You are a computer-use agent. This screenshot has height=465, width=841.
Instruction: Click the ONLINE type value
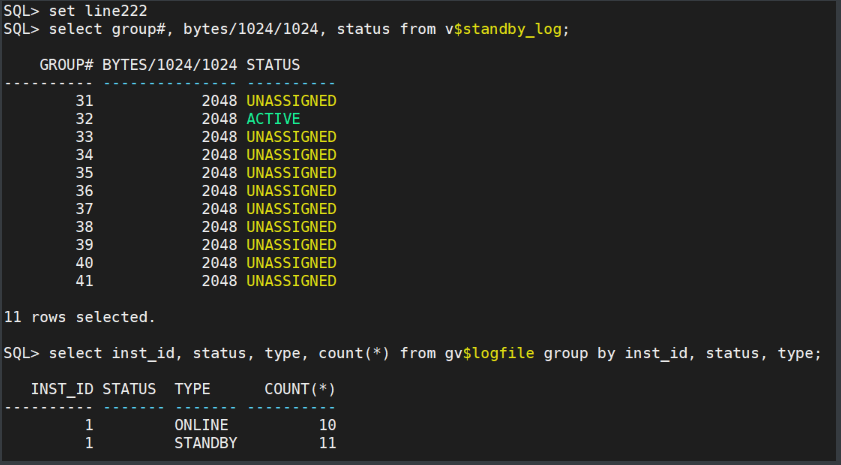tap(201, 425)
